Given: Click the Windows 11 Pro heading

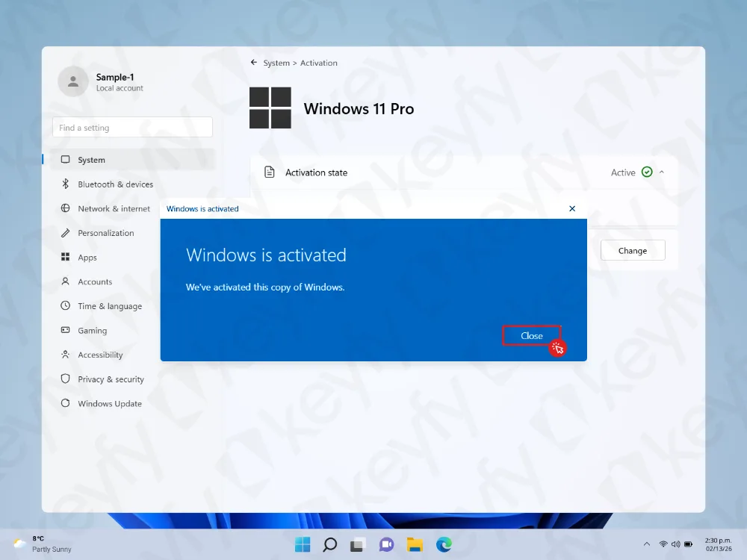Looking at the screenshot, I should click(359, 108).
